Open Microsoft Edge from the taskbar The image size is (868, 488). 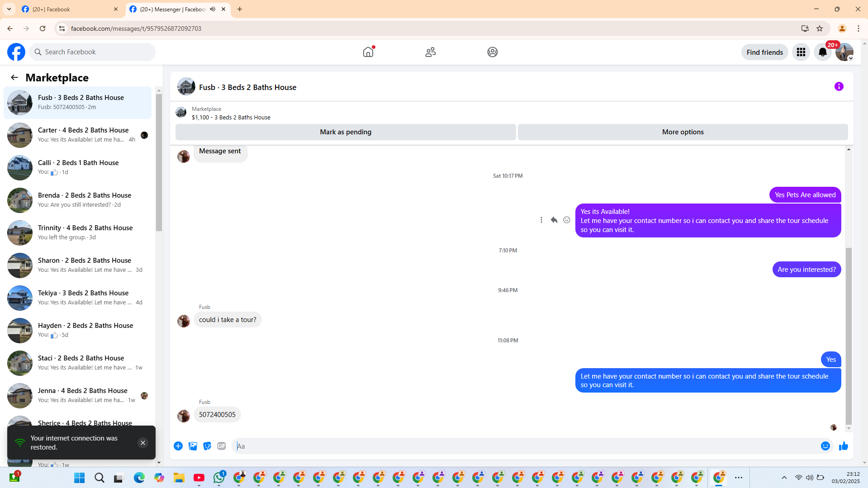click(x=139, y=478)
